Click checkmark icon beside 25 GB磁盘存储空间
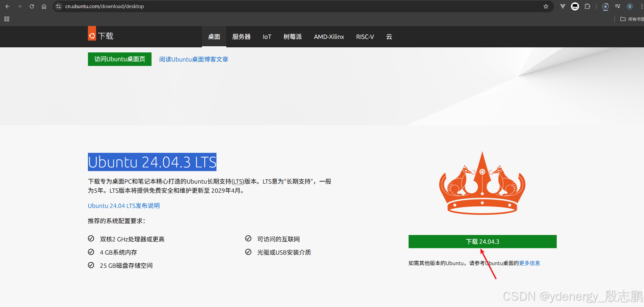 coord(91,265)
